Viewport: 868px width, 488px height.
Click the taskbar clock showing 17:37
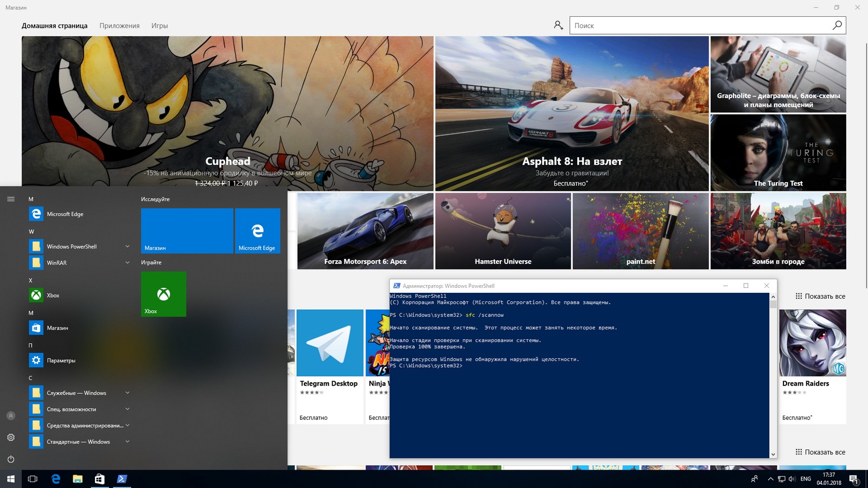(x=829, y=479)
